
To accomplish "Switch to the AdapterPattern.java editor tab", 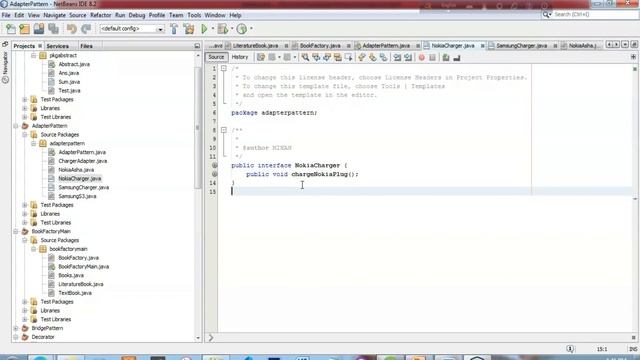I will tap(386, 46).
